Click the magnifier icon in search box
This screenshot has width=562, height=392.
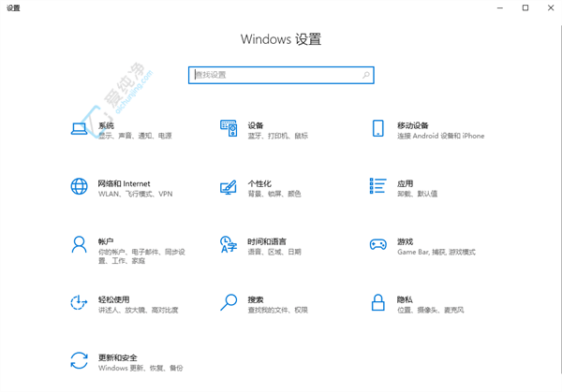coord(365,75)
